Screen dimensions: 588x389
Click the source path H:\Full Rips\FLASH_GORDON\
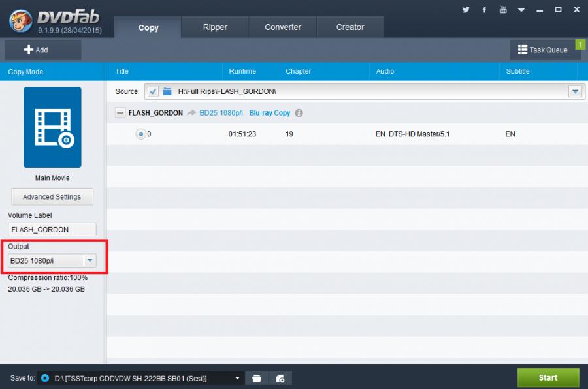point(227,91)
